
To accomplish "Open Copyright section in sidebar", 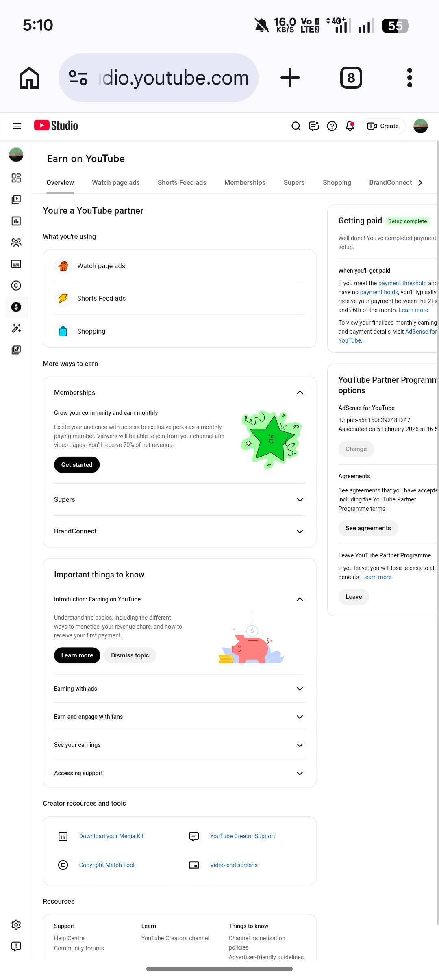I will tap(16, 286).
